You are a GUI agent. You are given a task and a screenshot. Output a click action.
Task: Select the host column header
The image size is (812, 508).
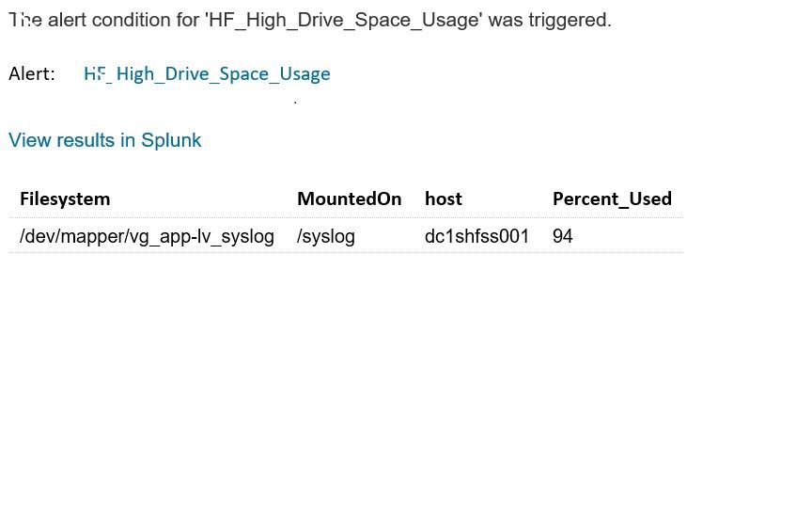coord(444,199)
